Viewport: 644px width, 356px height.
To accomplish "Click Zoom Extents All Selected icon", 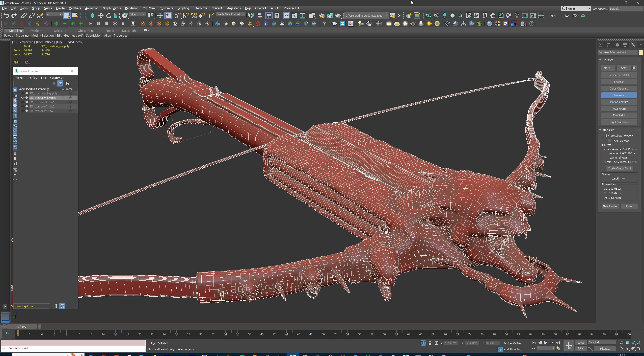I will [x=639, y=343].
